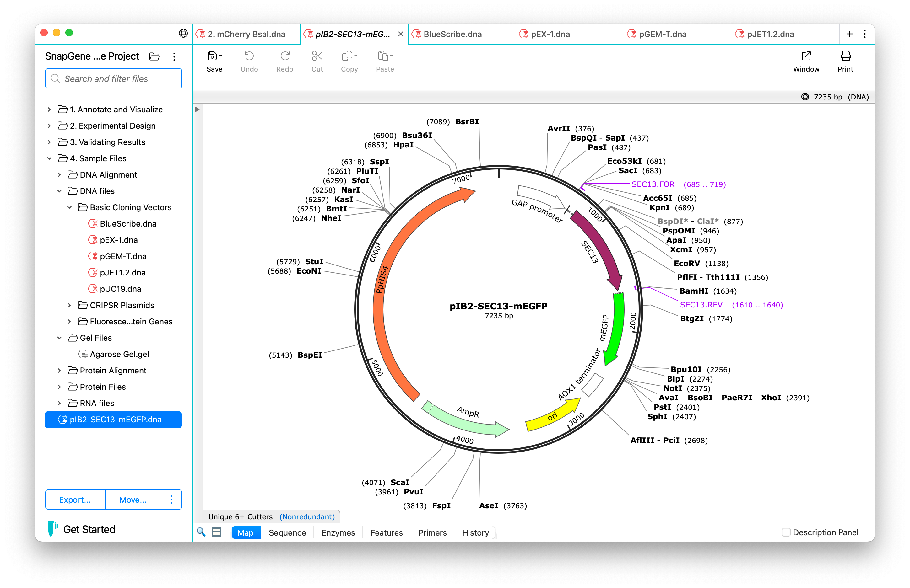910x588 pixels.
Task: Select the Undo icon
Action: [x=249, y=56]
